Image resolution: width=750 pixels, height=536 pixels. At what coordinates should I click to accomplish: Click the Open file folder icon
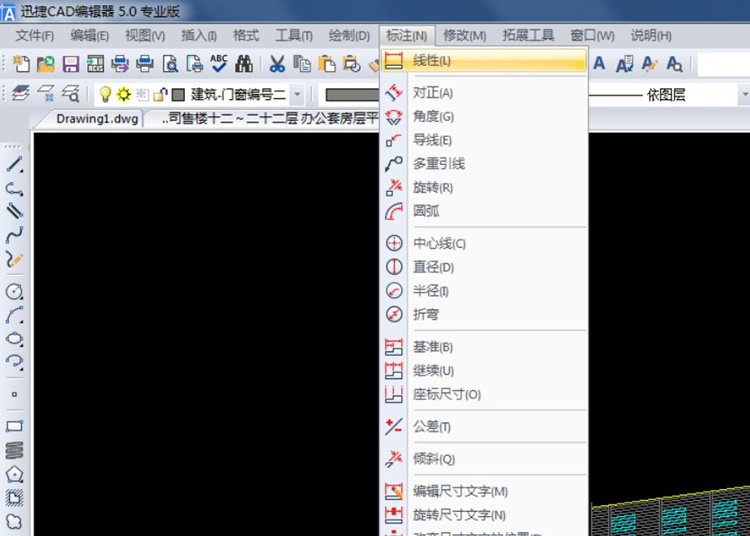pos(46,64)
